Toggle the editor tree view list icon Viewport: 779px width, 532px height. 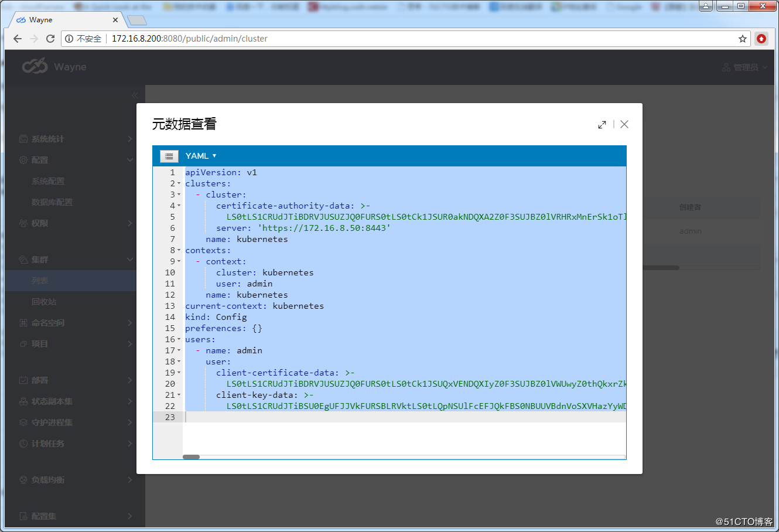point(169,156)
